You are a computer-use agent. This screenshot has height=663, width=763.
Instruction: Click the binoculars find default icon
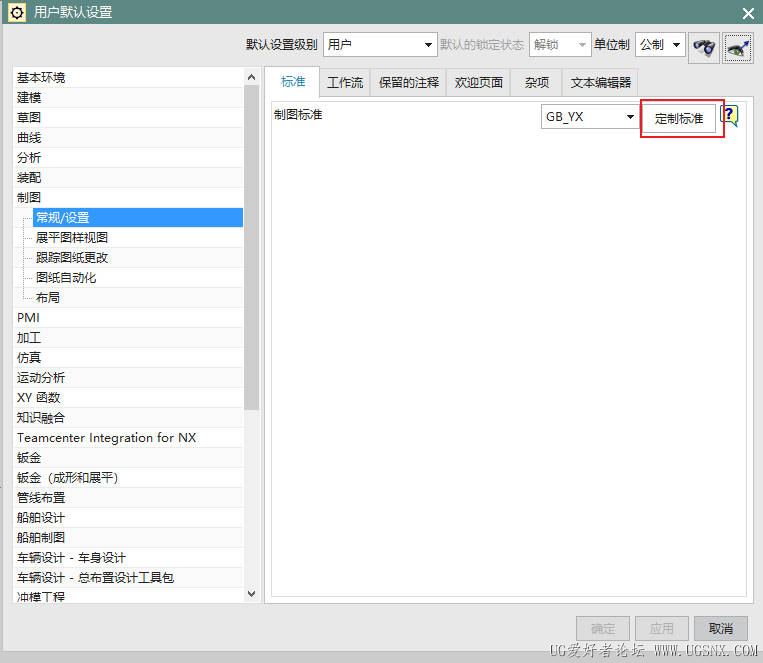pos(704,47)
